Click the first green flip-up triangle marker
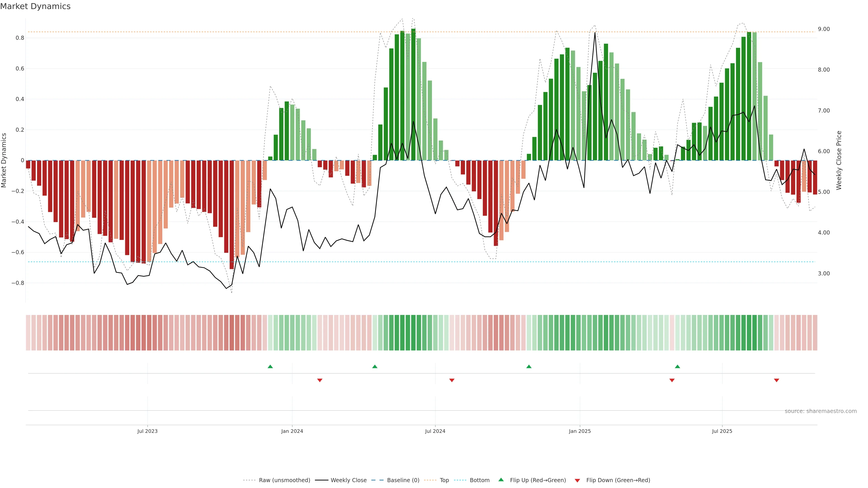This screenshot has height=488, width=868. 270,366
